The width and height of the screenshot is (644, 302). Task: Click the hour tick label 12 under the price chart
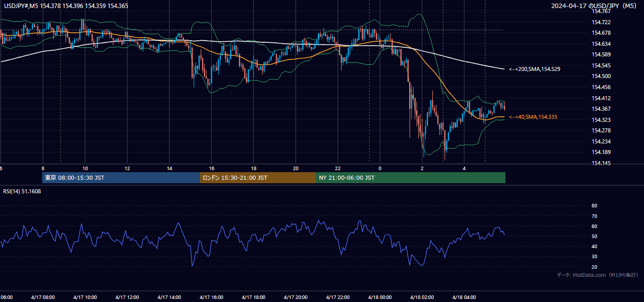pos(127,168)
